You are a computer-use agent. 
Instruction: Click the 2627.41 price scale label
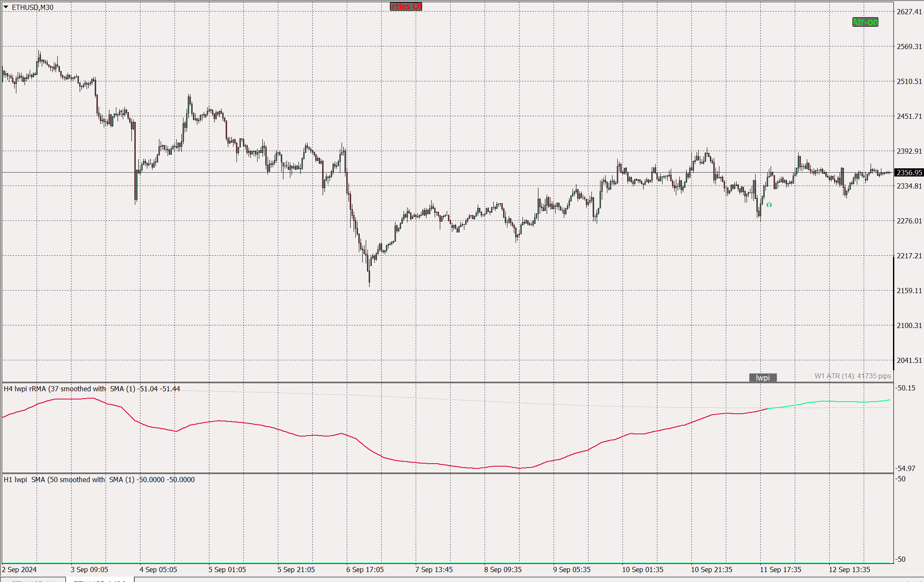tap(909, 12)
